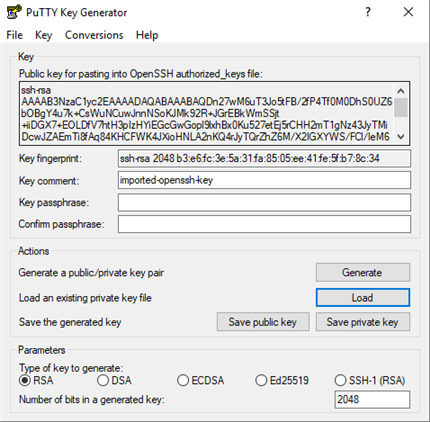
Task: Click the public key scrollbar thumb
Action: pyautogui.click(x=401, y=108)
